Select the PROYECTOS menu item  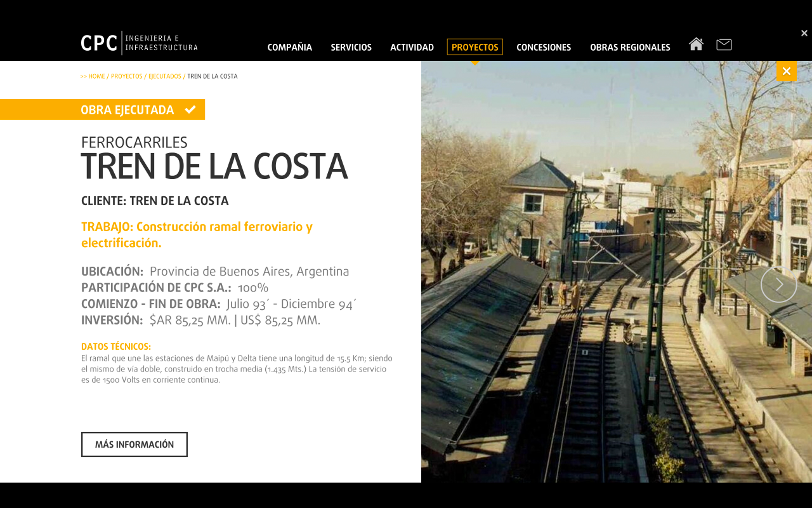coord(475,47)
